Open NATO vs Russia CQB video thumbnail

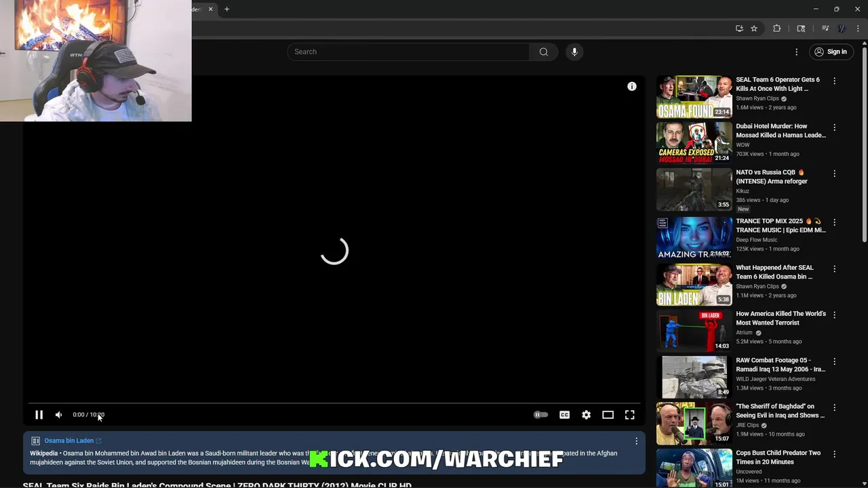click(694, 190)
